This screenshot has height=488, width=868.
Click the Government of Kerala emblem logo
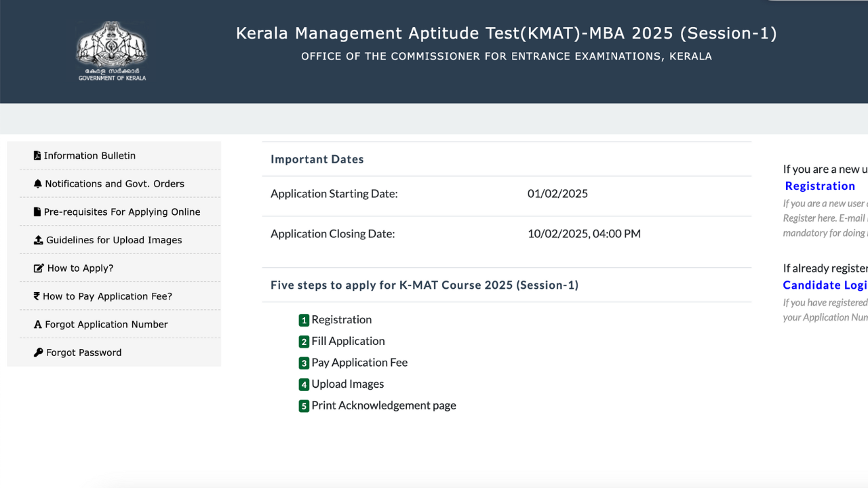pyautogui.click(x=111, y=51)
